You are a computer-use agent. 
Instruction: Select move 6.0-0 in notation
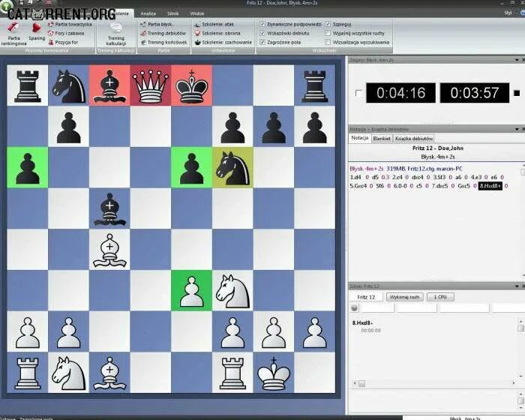(400, 186)
